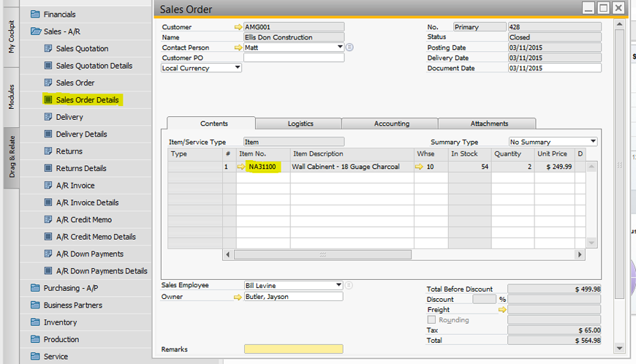Click the Owner field Butler, Jayson

tap(294, 297)
